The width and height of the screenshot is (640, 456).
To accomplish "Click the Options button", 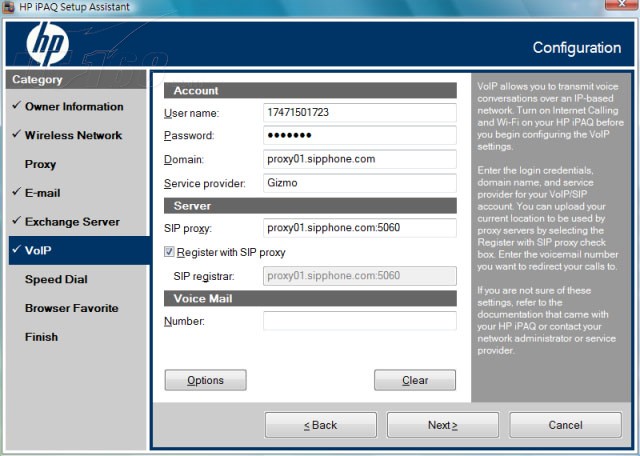I will tap(205, 380).
